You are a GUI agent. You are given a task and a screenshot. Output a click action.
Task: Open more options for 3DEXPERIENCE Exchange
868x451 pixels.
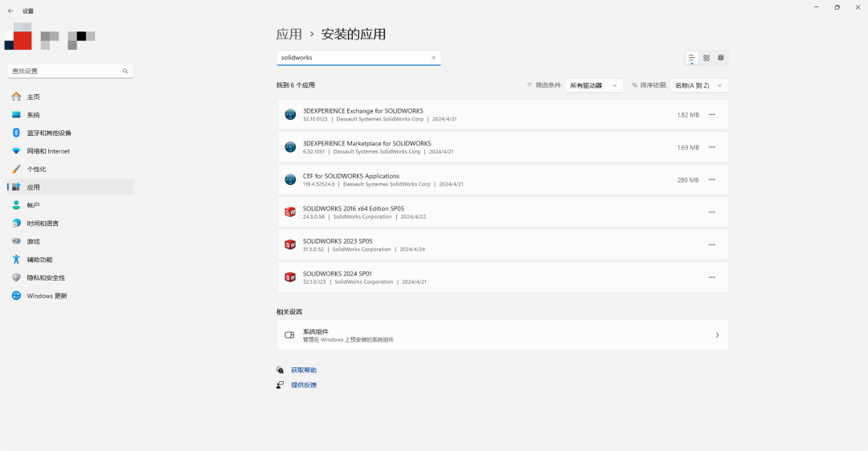[x=712, y=115]
